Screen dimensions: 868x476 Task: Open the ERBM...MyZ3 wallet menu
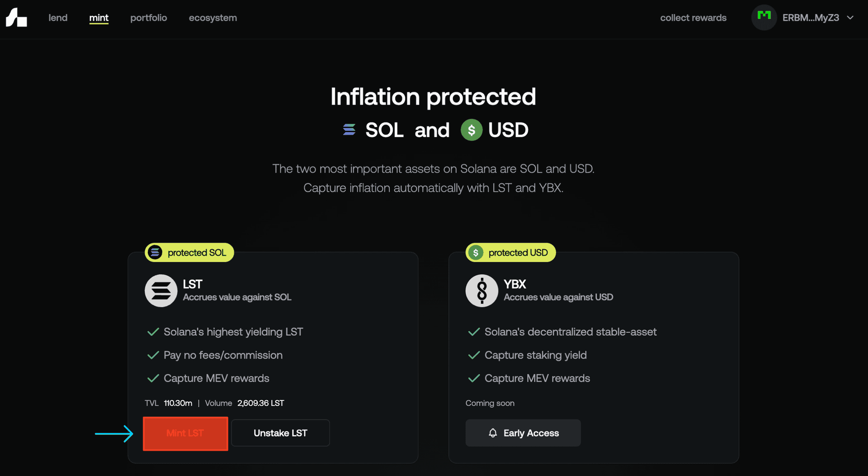tap(810, 18)
